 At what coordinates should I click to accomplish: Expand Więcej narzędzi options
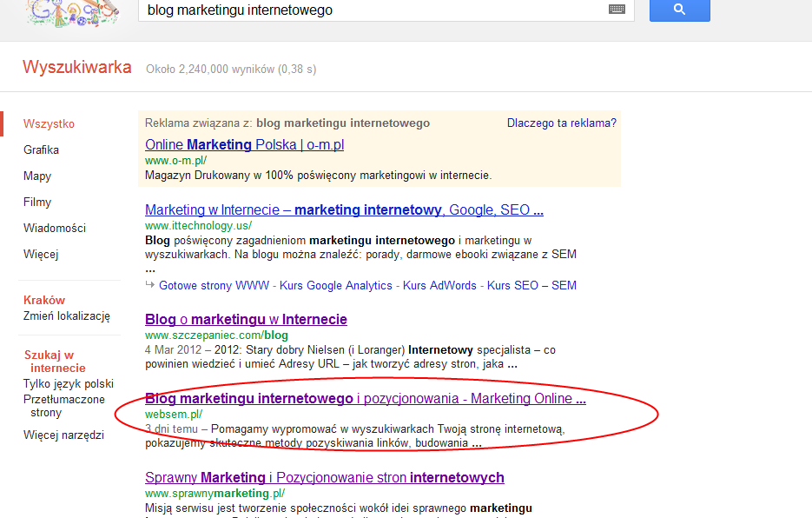pyautogui.click(x=63, y=435)
